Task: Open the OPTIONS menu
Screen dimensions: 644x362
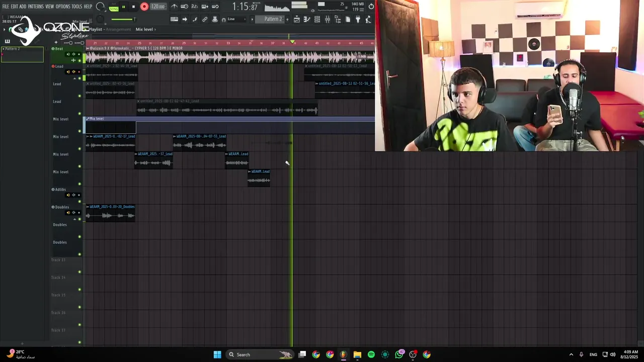Action: [63, 7]
